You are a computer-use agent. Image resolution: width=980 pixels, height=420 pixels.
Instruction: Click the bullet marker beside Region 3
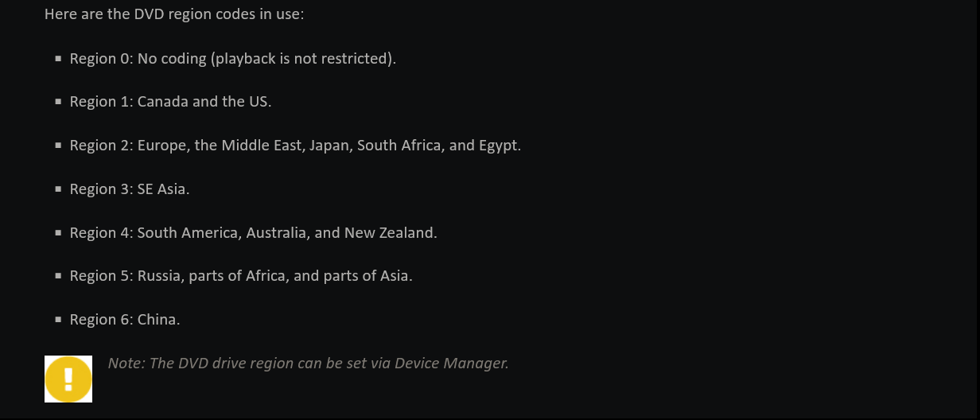click(59, 189)
